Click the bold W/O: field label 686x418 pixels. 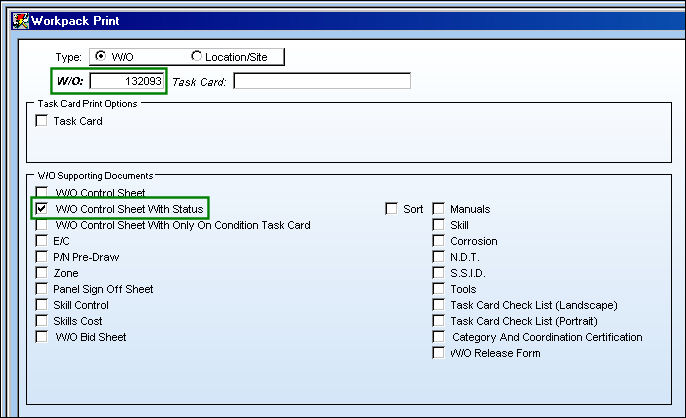(70, 81)
